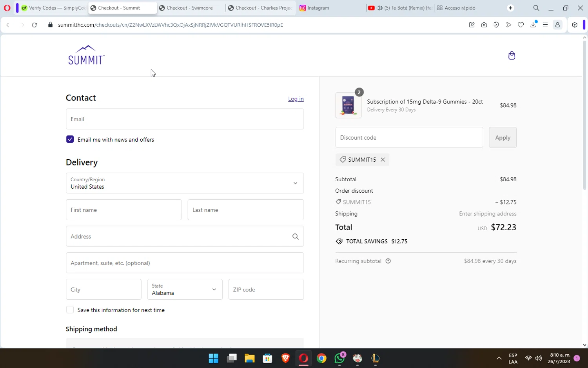Click the ZIP code field
Image resolution: width=588 pixels, height=368 pixels.
click(266, 290)
